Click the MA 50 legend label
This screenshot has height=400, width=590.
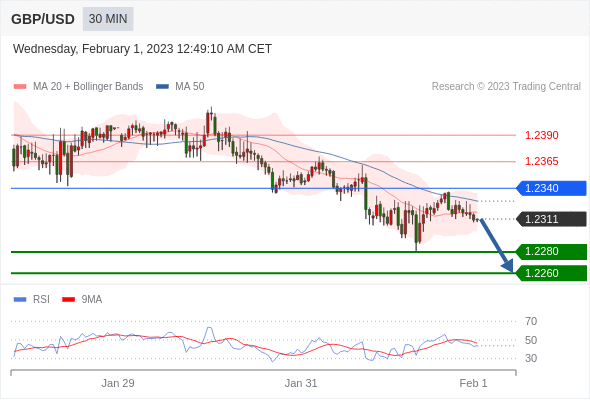point(190,87)
